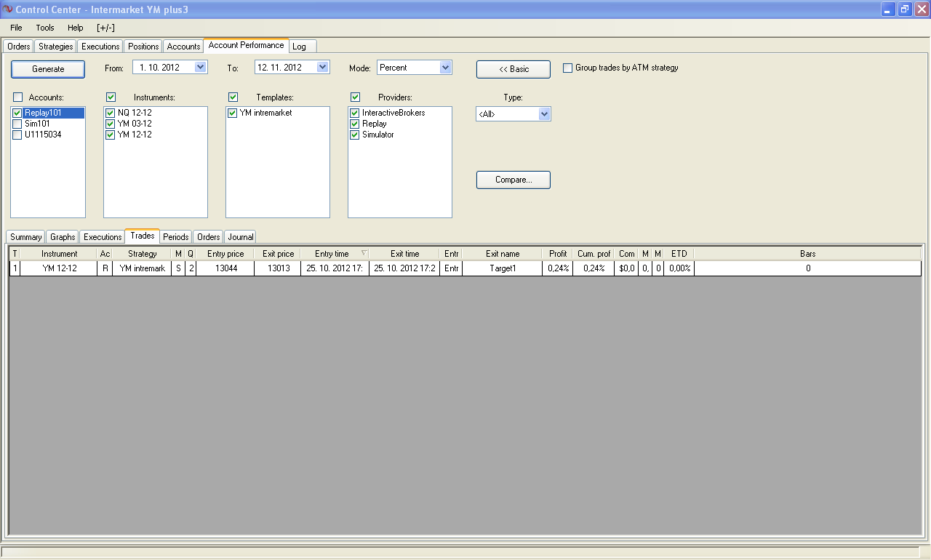Uncheck the YM 03-12 instrument

tap(110, 124)
